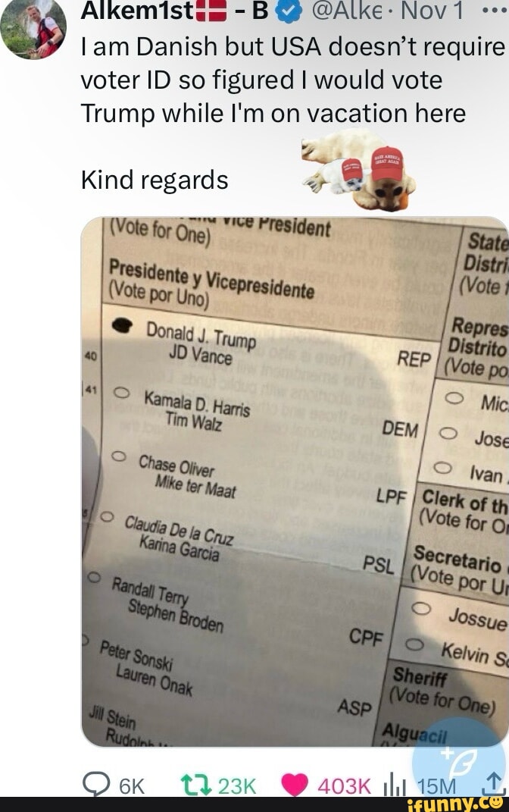Open the reply comments icon
This screenshot has width=509, height=812.
(x=96, y=785)
